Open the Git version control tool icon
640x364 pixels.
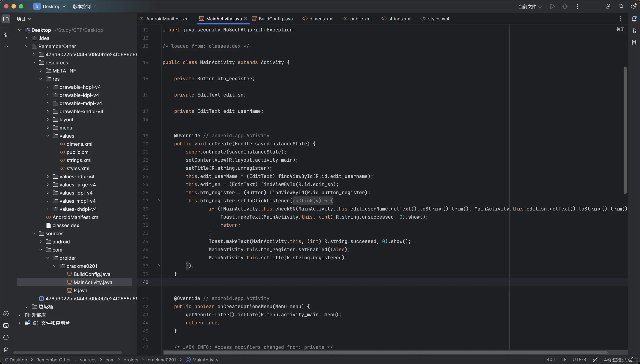tap(6, 349)
